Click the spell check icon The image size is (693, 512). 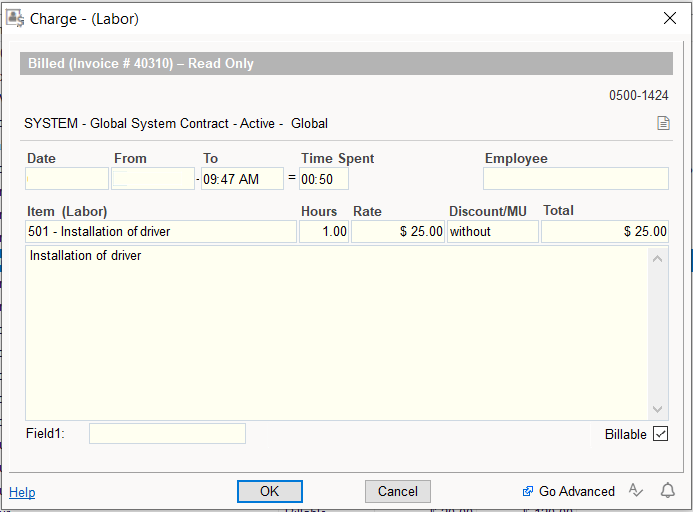(635, 490)
